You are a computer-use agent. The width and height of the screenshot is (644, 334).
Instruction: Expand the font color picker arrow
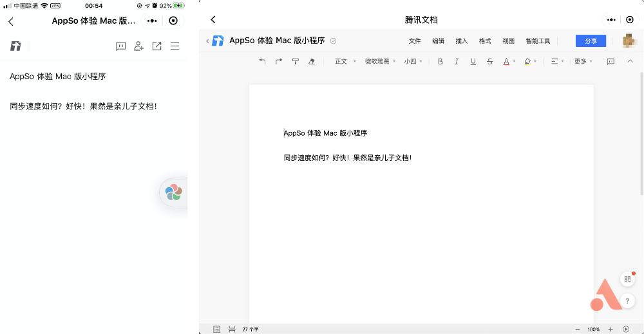click(514, 62)
